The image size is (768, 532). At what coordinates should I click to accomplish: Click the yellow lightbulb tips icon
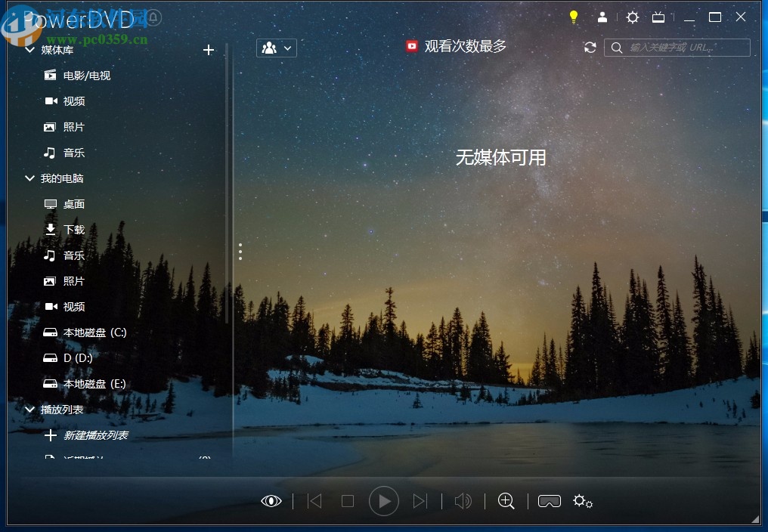pos(573,17)
